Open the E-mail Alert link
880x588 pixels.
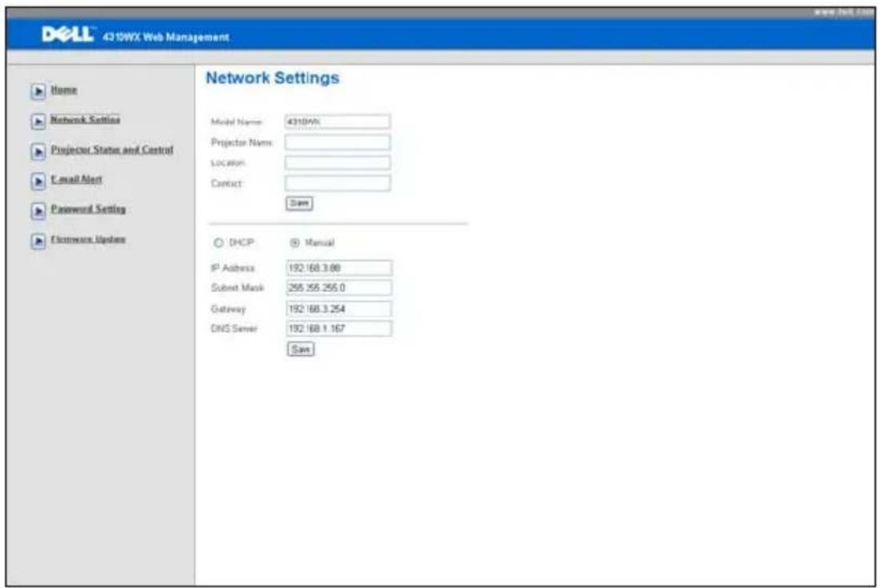[x=77, y=179]
